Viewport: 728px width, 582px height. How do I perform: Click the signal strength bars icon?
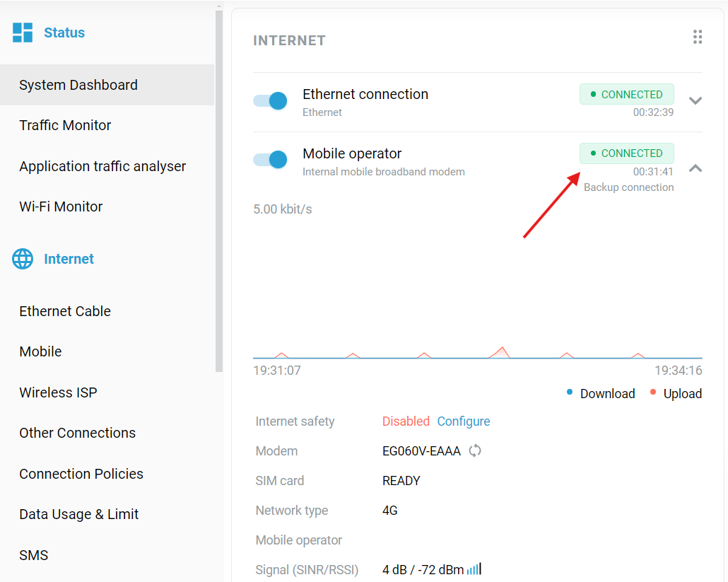pyautogui.click(x=474, y=569)
